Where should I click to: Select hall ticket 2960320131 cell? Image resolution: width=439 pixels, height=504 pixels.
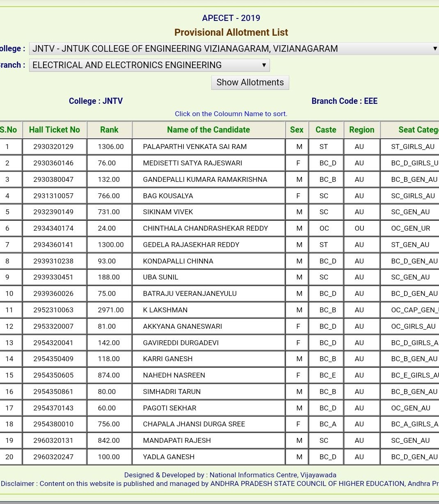tap(55, 440)
